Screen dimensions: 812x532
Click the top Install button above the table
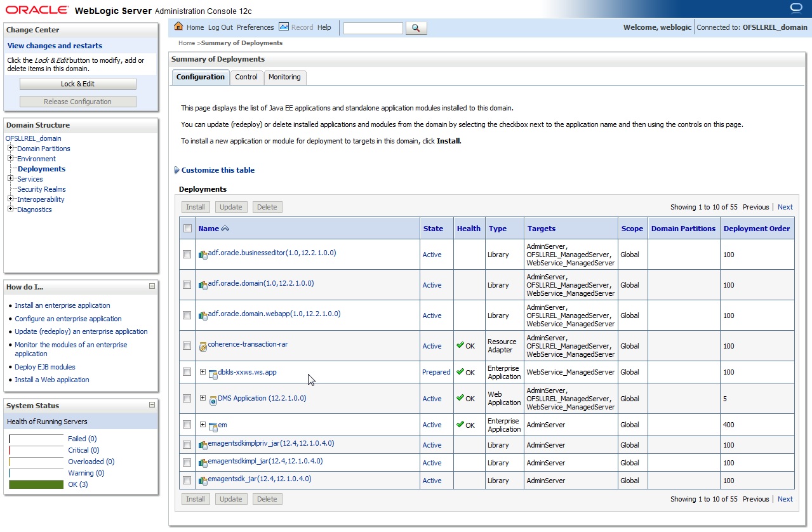tap(196, 207)
